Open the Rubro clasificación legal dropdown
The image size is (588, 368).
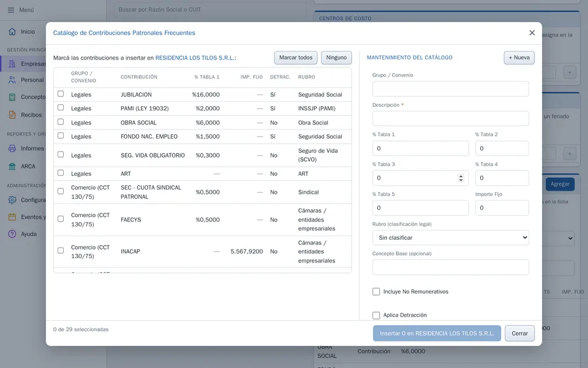tap(451, 238)
